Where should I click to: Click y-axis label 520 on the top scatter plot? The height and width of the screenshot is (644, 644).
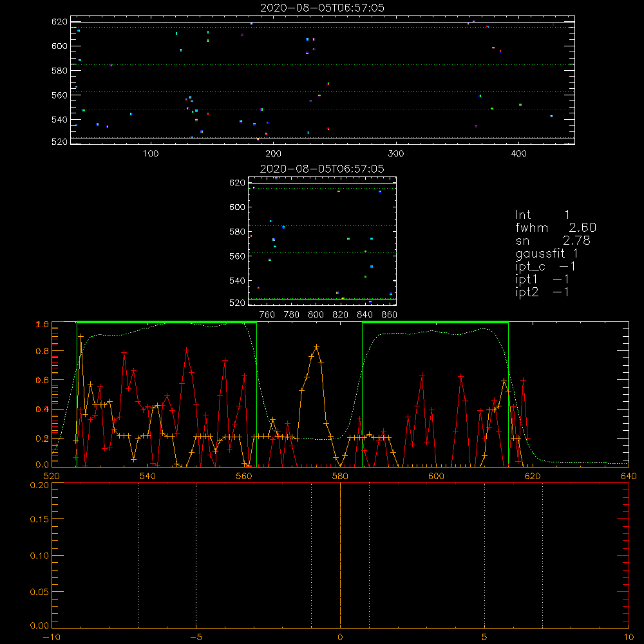[x=59, y=142]
